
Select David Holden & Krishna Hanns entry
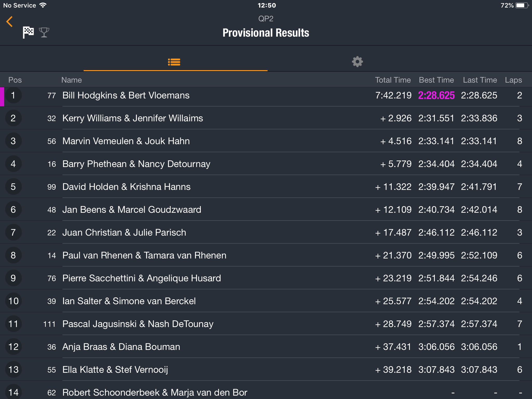click(266, 187)
